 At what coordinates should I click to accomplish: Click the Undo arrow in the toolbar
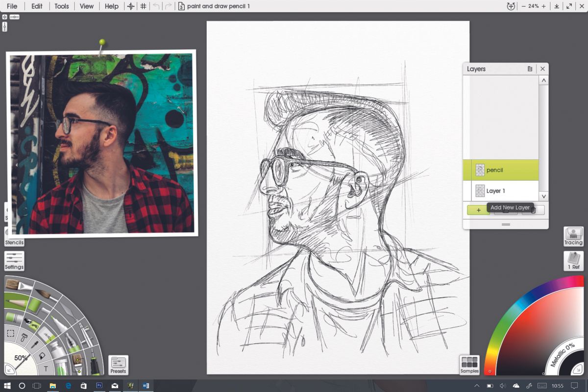155,6
